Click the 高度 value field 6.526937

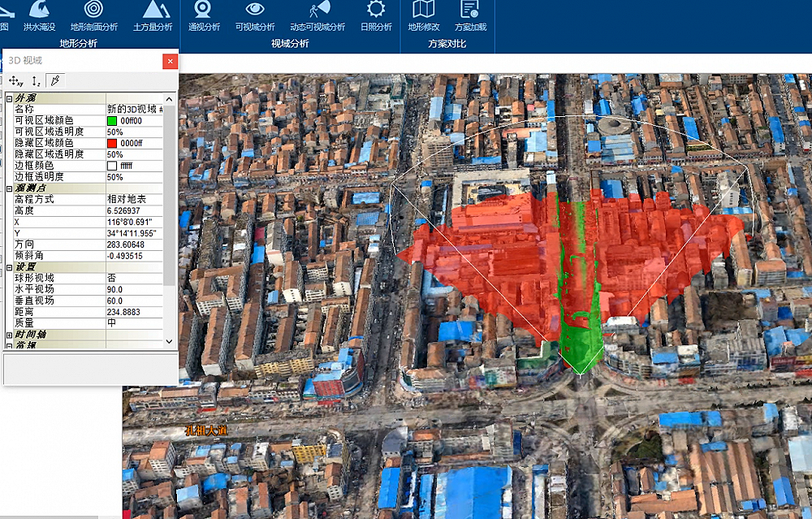(x=134, y=210)
